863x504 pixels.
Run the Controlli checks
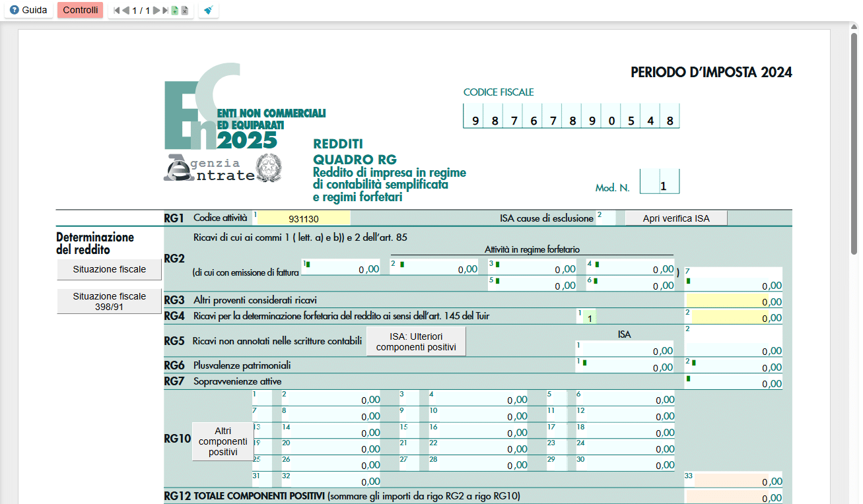(81, 11)
